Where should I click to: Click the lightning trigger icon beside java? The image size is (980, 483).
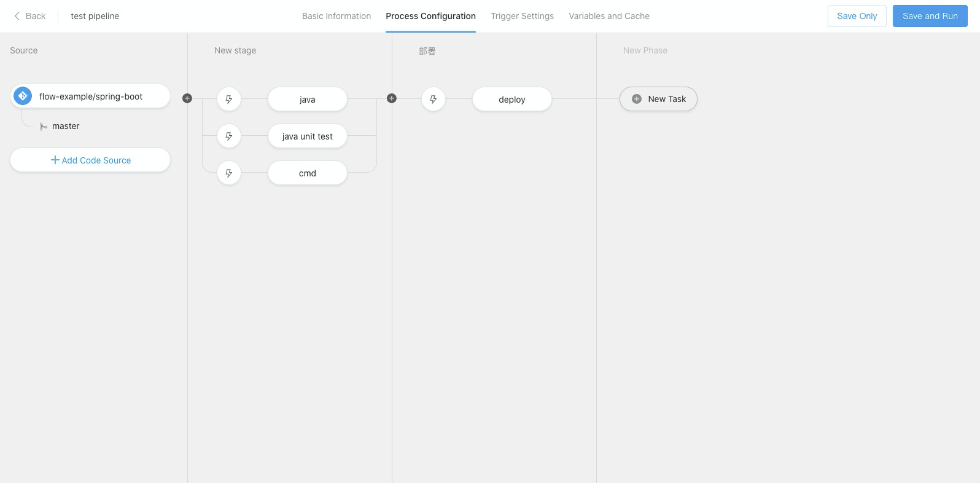tap(229, 100)
